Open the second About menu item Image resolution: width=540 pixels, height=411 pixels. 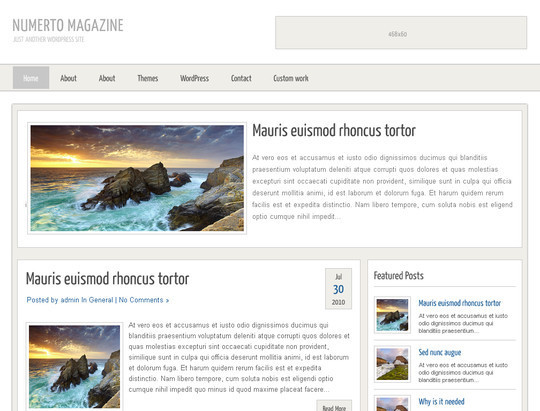(107, 78)
